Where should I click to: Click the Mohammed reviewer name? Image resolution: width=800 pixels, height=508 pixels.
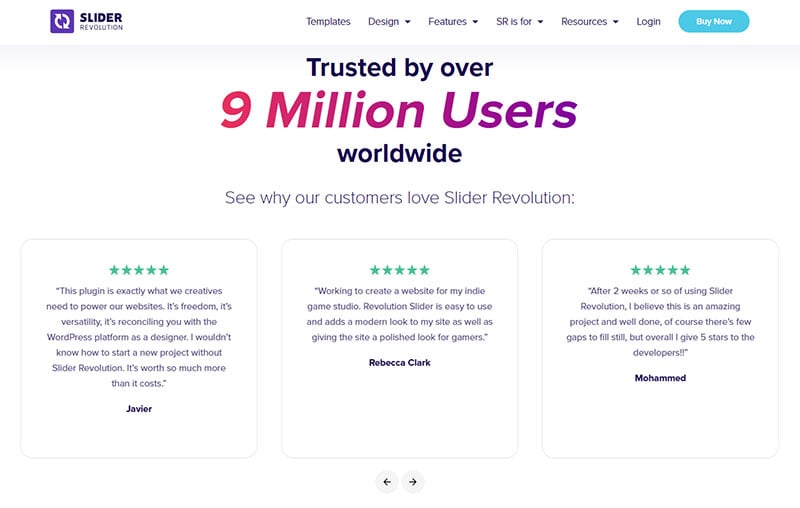click(660, 378)
